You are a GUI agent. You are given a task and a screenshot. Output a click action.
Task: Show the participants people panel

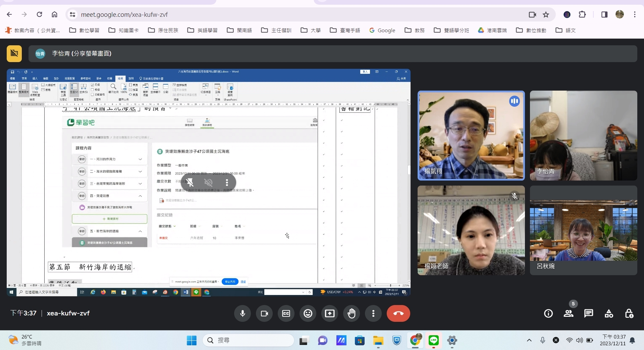point(569,313)
